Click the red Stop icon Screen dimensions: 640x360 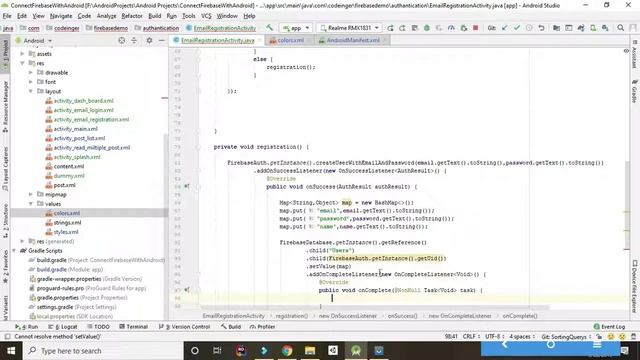coord(476,28)
